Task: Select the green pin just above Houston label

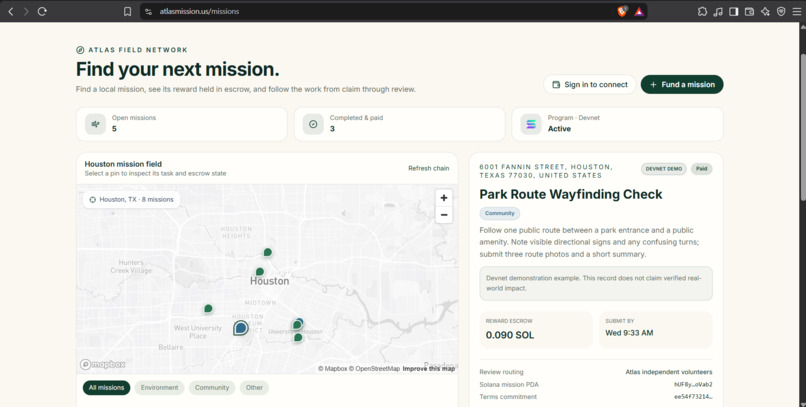Action: click(x=260, y=271)
